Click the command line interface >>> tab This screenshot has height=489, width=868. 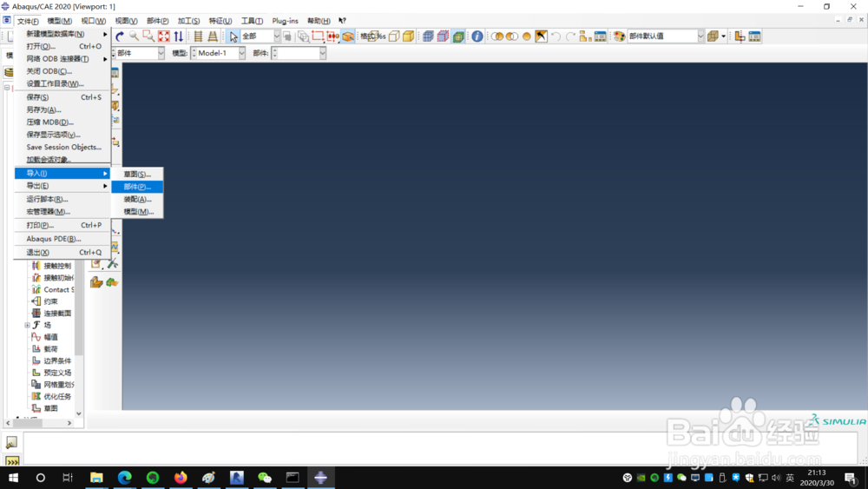11,460
